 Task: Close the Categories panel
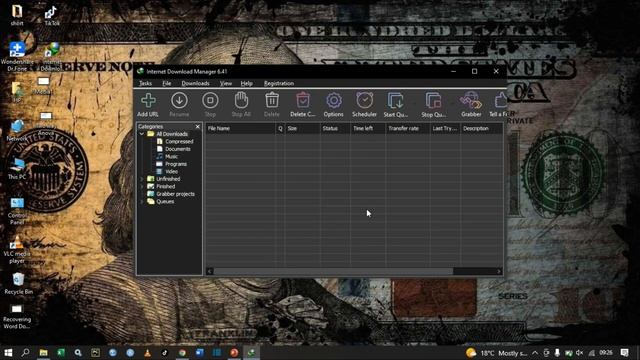click(x=198, y=127)
